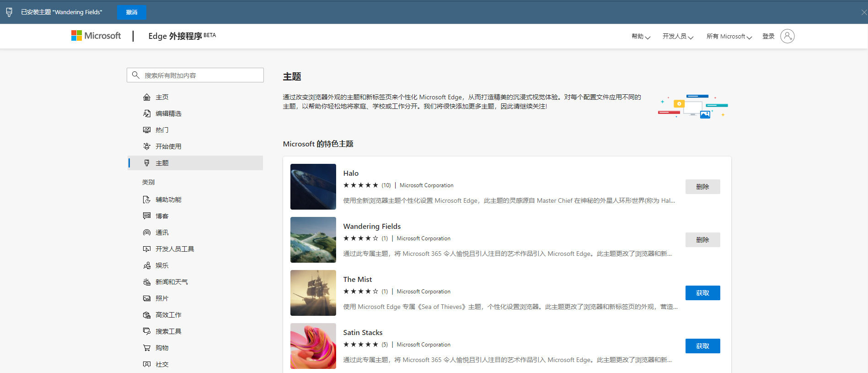Open The Mist title link
Image resolution: width=868 pixels, height=373 pixels.
[358, 279]
